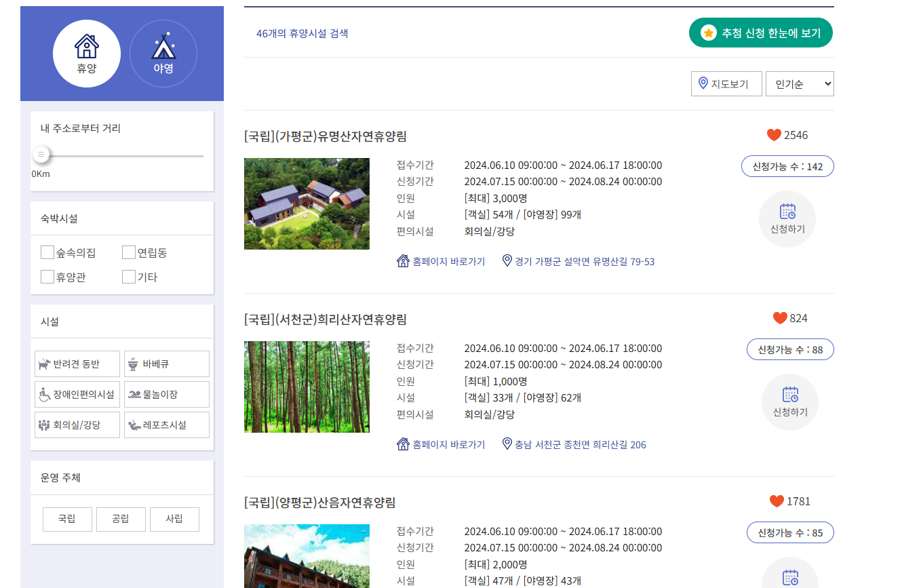
Task: Enable 물놀이장 filter
Action: (x=167, y=395)
